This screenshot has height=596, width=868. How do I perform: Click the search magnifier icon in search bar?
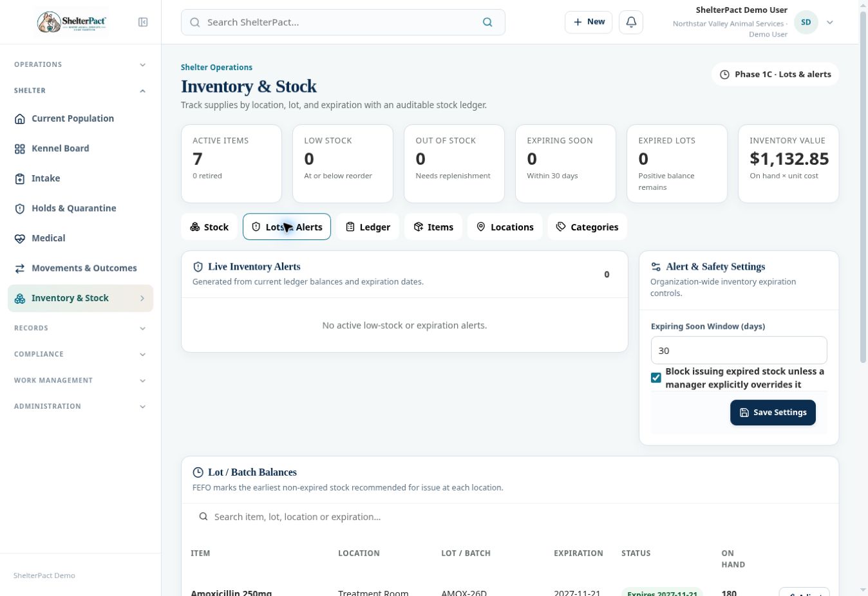click(x=487, y=23)
